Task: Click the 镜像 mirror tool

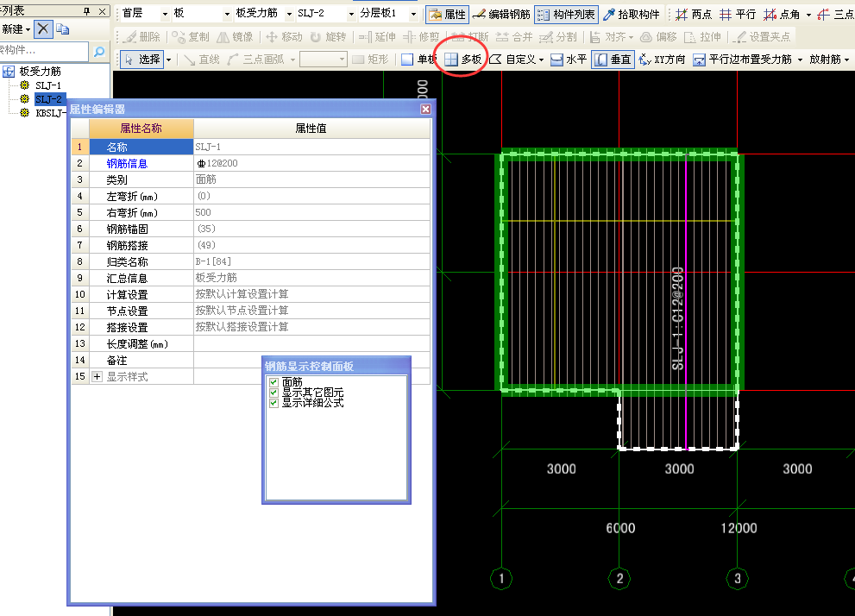Action: click(x=236, y=36)
